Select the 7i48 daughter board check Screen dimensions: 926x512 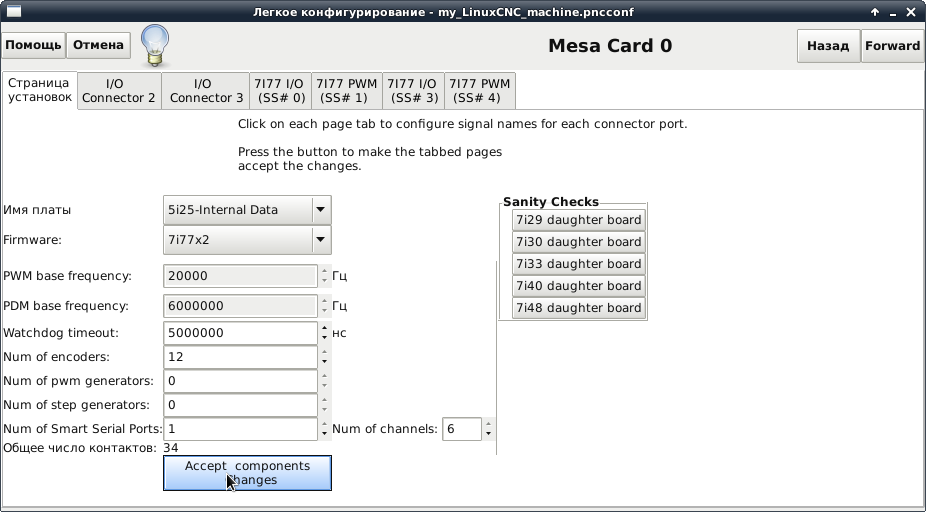pyautogui.click(x=578, y=308)
